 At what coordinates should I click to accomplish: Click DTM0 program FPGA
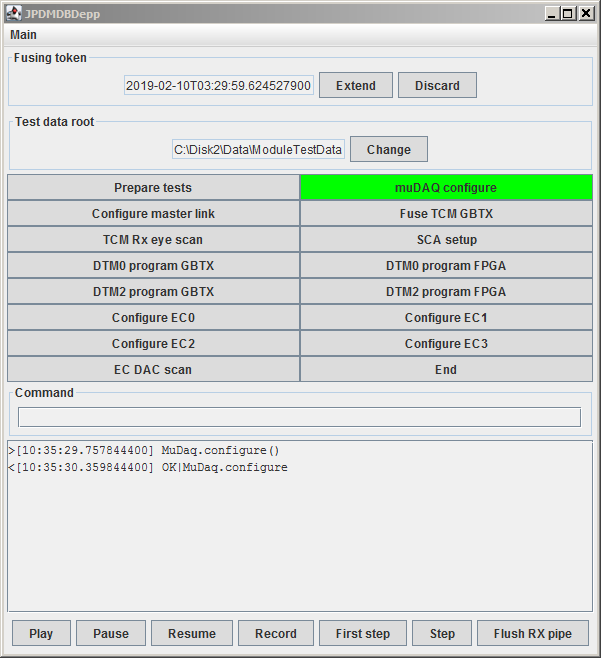(446, 265)
